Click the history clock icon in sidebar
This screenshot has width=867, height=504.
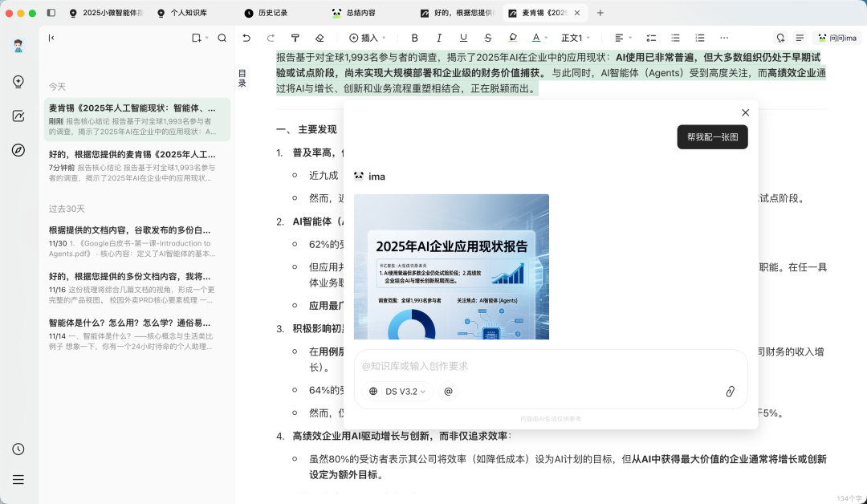18,449
